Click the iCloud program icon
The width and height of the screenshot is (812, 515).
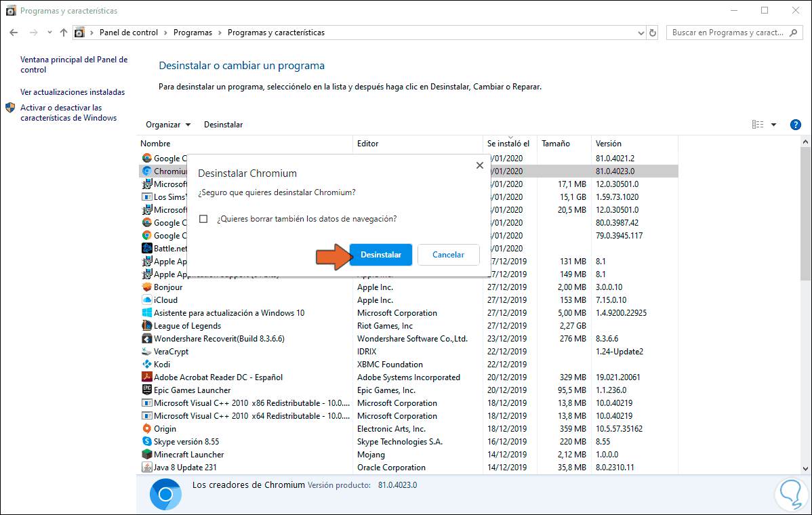pyautogui.click(x=146, y=300)
